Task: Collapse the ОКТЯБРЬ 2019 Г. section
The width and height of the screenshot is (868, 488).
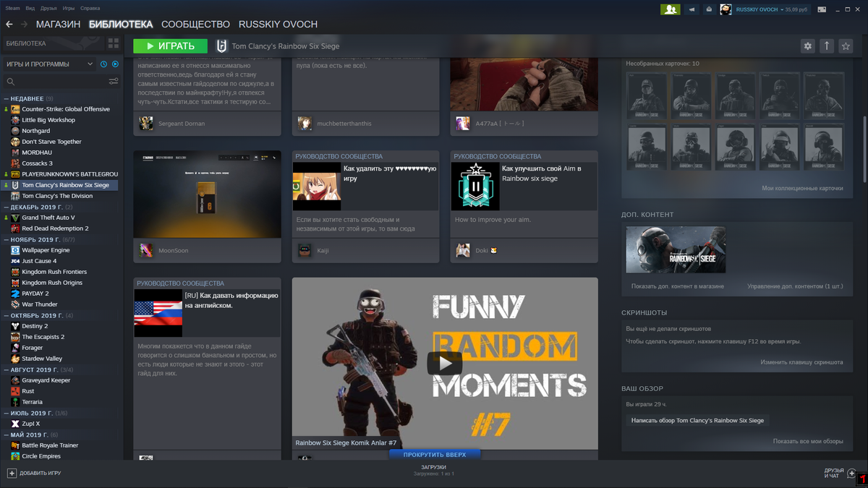Action: click(x=7, y=315)
